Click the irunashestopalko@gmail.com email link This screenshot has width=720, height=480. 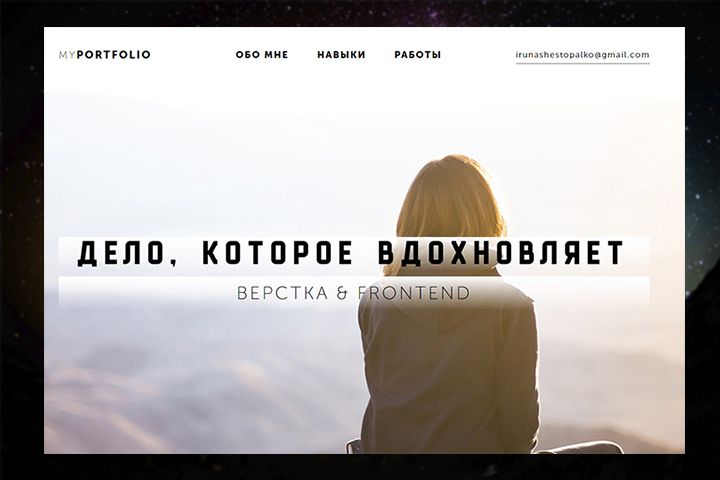point(582,55)
